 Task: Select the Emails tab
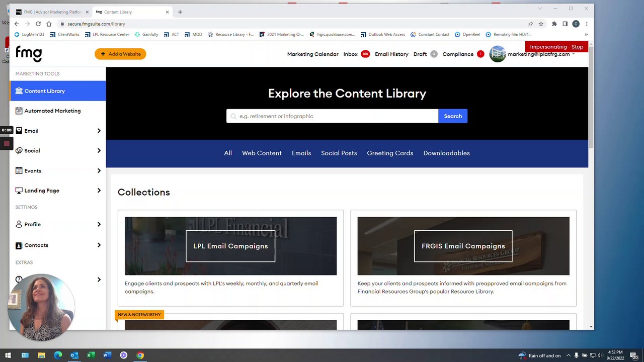pyautogui.click(x=301, y=153)
